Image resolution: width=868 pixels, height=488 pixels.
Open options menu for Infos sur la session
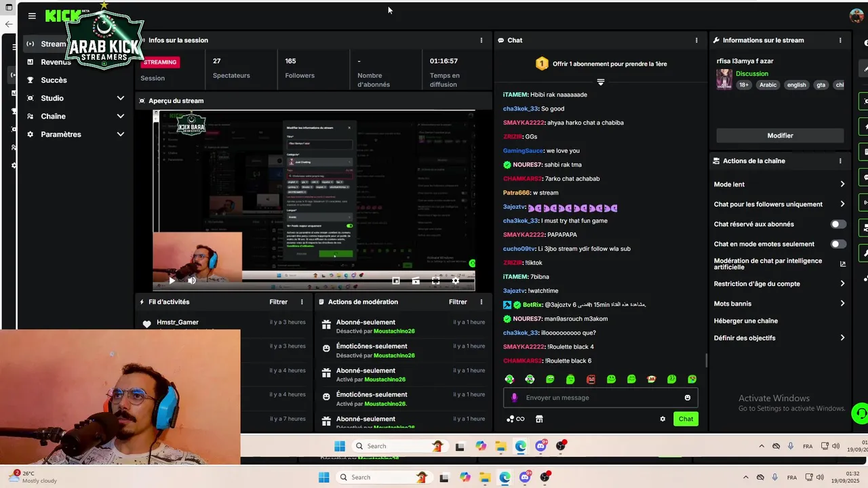click(481, 40)
